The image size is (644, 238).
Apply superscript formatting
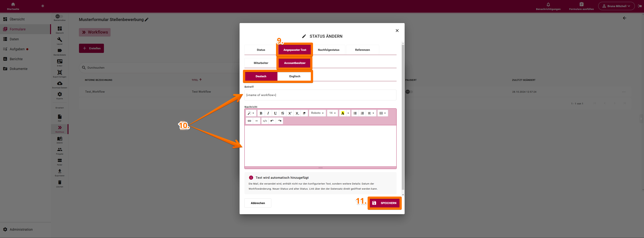coord(290,113)
